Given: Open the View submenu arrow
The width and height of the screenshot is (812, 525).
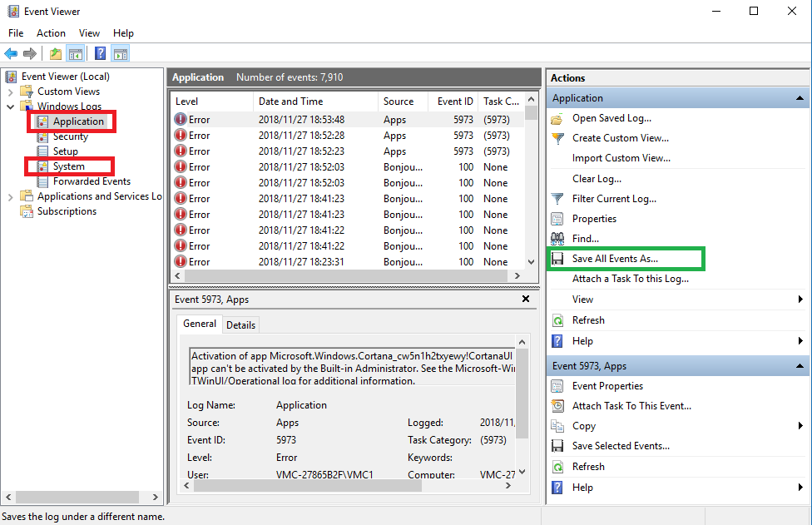Looking at the screenshot, I should coord(800,300).
